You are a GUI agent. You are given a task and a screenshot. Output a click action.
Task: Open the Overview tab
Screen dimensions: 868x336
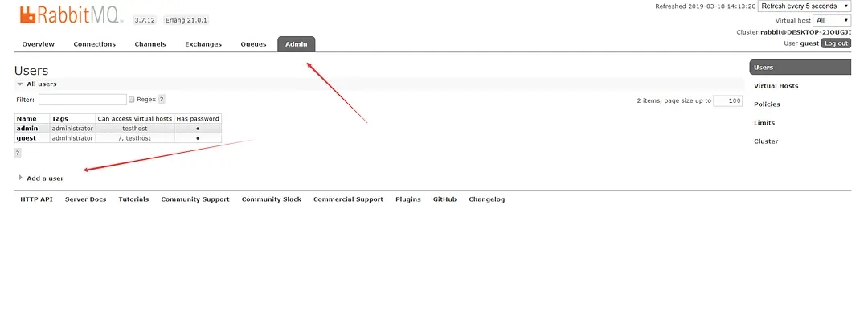pyautogui.click(x=39, y=44)
